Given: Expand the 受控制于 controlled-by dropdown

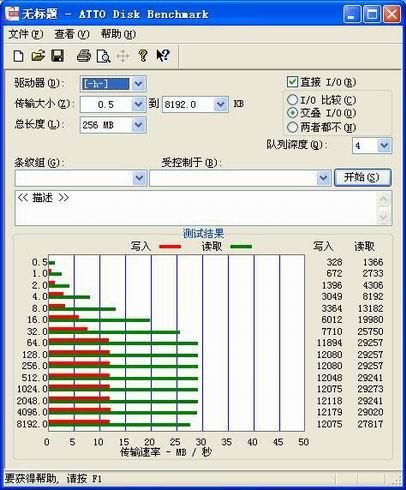Looking at the screenshot, I should tap(323, 178).
